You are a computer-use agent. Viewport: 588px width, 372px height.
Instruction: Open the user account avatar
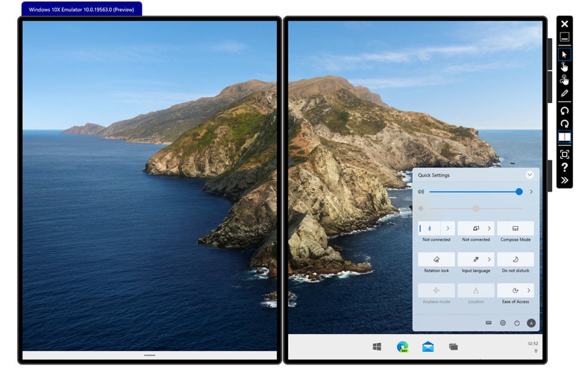531,323
